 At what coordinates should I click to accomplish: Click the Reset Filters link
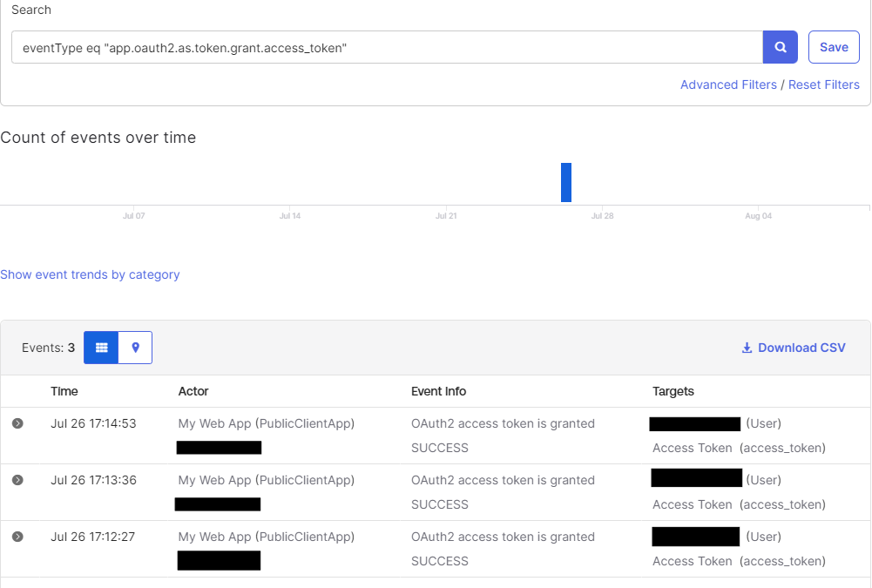823,84
